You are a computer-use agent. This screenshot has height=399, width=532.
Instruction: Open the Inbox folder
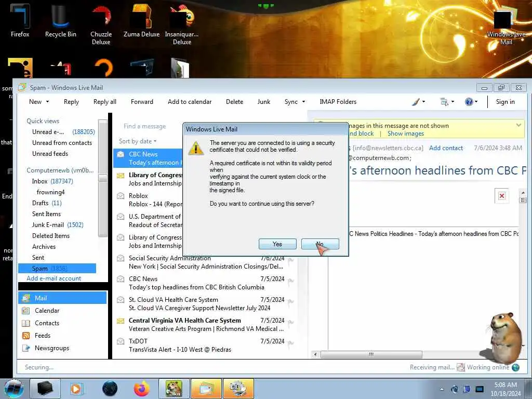point(52,181)
